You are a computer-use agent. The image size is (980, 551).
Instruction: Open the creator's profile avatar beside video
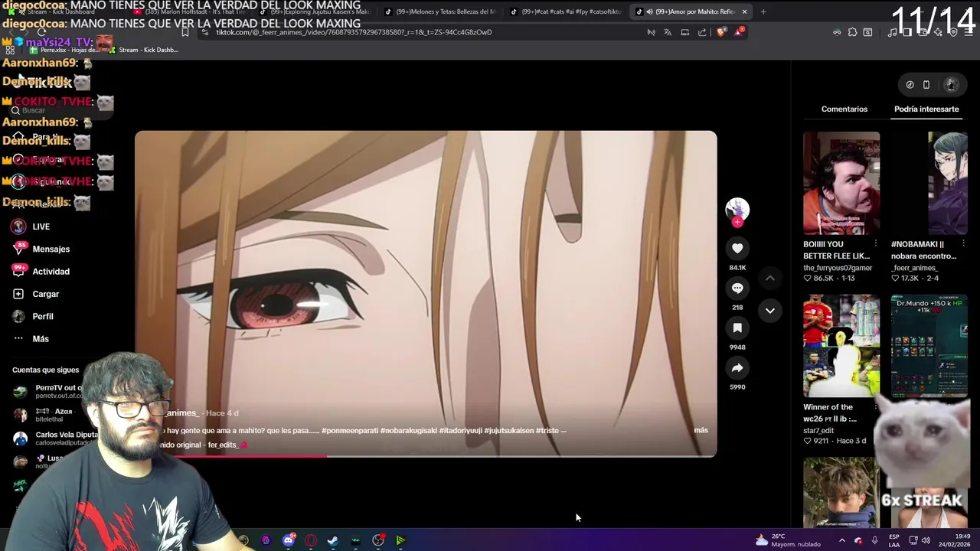737,209
